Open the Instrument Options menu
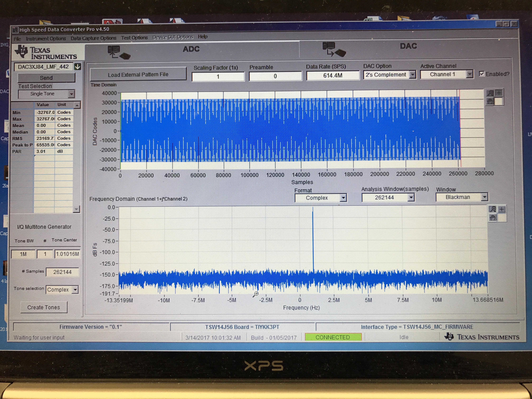The height and width of the screenshot is (399, 532). tap(46, 39)
